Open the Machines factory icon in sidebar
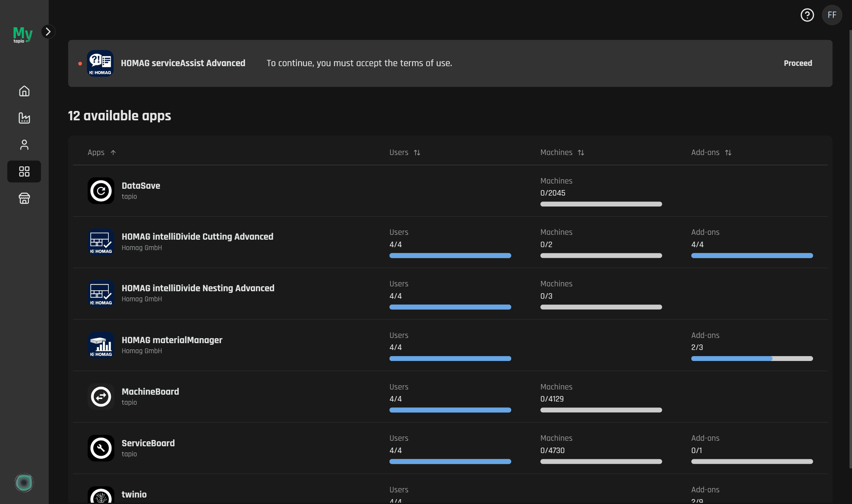Image resolution: width=852 pixels, height=504 pixels. [x=24, y=118]
